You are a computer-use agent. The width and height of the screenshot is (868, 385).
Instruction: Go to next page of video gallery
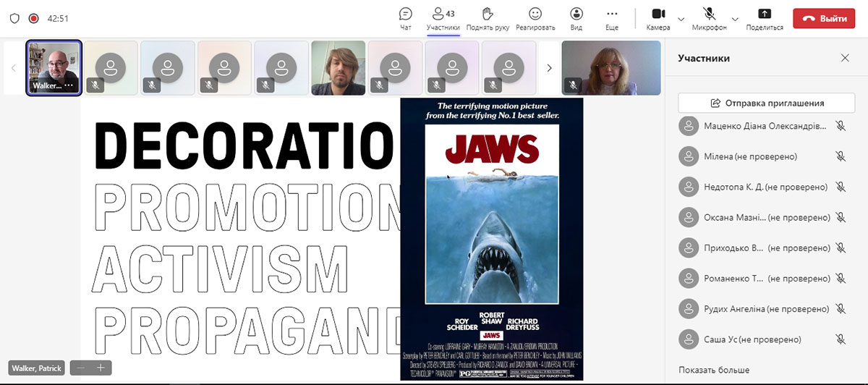(x=549, y=68)
